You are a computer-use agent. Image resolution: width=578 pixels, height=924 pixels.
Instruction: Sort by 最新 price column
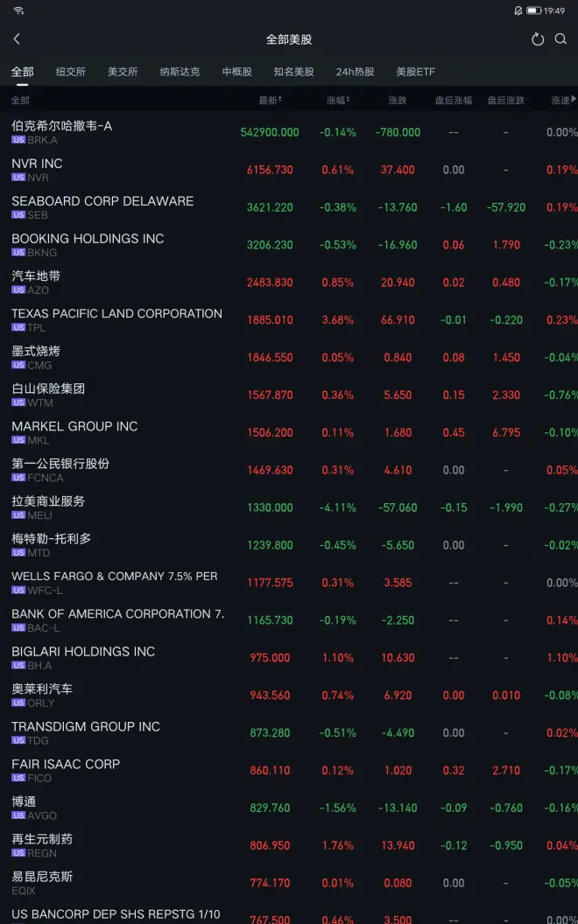coord(269,101)
